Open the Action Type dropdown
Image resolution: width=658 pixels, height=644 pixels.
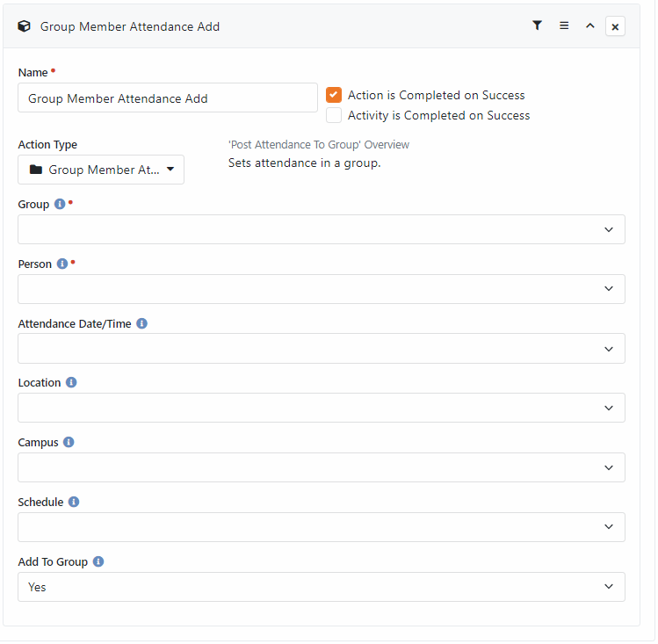[101, 170]
